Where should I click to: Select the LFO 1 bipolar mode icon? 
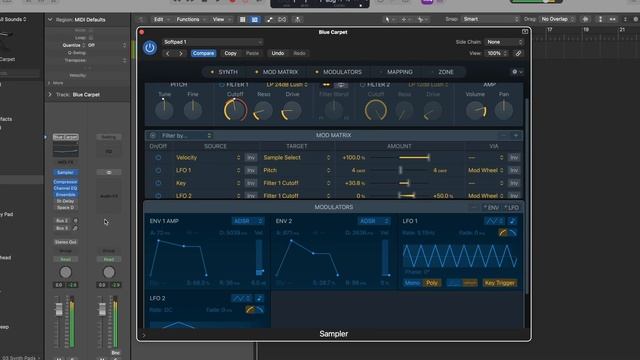coord(469,283)
